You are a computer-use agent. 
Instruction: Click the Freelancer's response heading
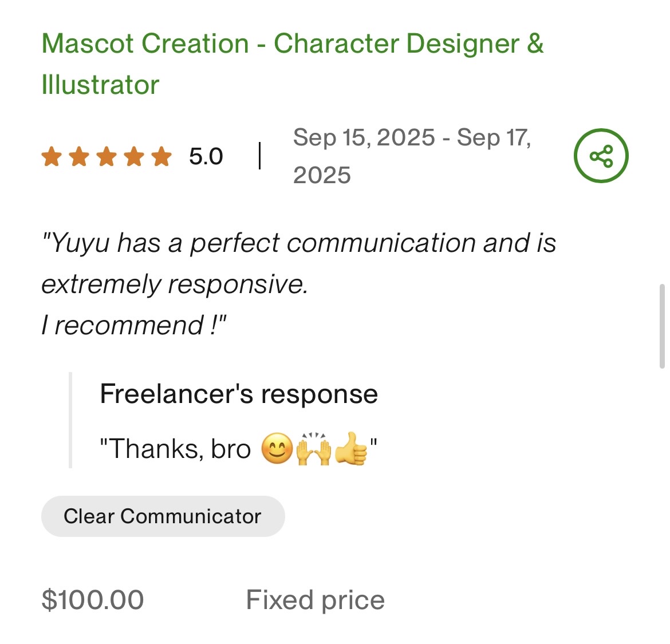pos(238,394)
